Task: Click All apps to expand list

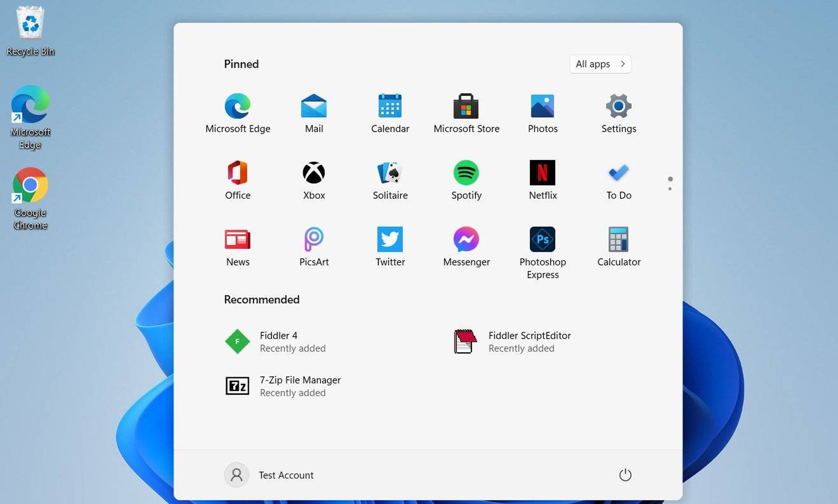Action: [600, 64]
